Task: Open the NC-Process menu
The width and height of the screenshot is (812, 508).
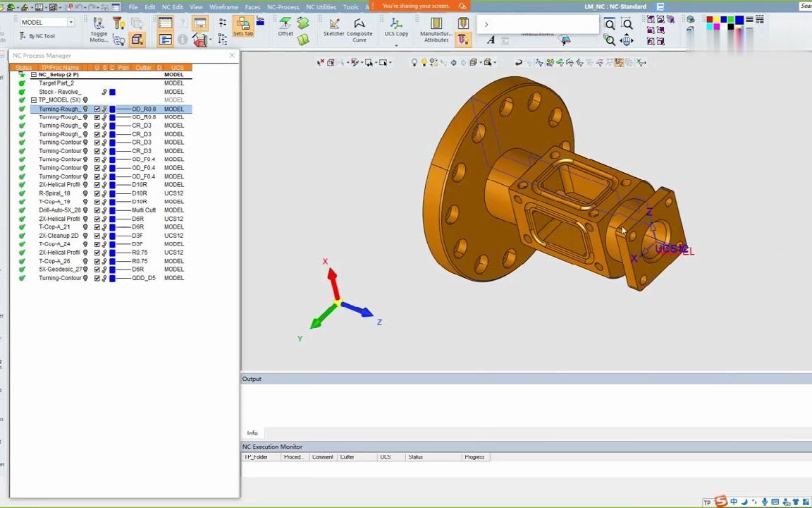Action: pyautogui.click(x=283, y=7)
